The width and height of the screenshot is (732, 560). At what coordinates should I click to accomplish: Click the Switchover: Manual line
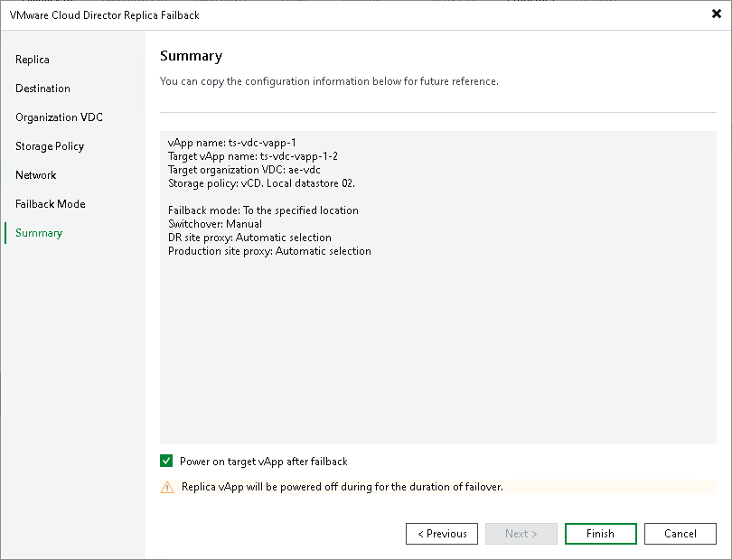(215, 224)
